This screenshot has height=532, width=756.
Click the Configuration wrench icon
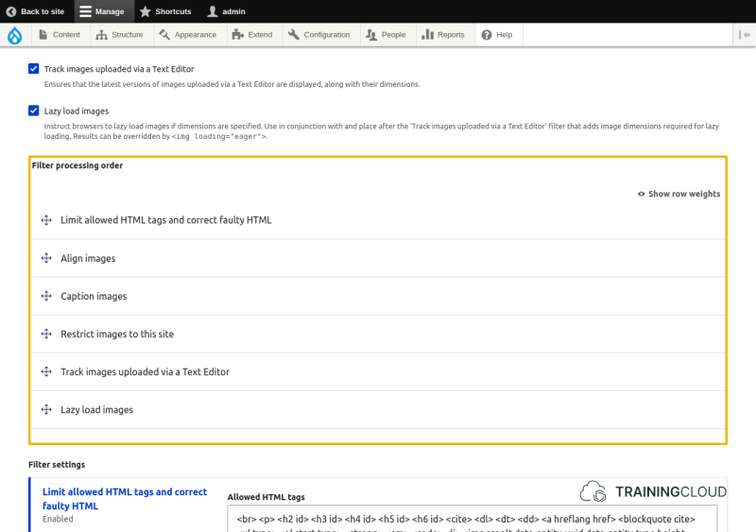click(293, 35)
